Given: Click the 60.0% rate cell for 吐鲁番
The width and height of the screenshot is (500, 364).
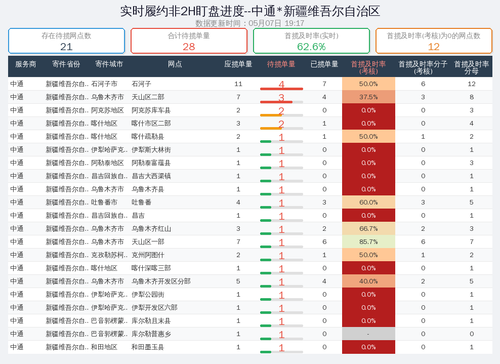Looking at the screenshot, I should (x=368, y=202).
